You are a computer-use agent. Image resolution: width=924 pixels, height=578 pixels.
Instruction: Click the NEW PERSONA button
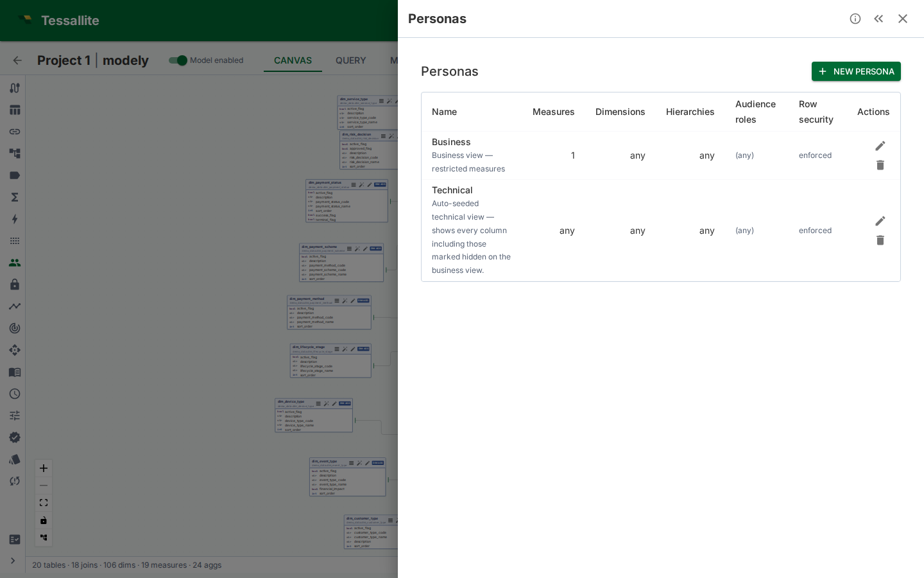point(856,71)
